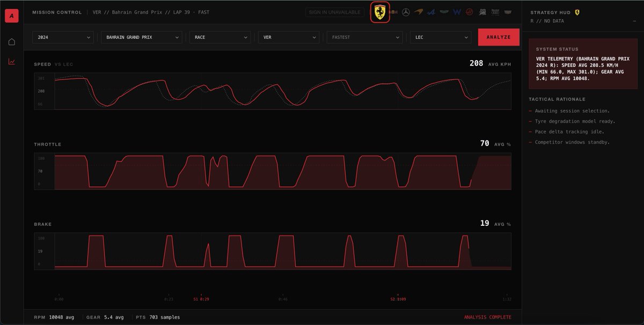Click inside the Throttle telemetry chart
The image size is (644, 325).
click(273, 171)
